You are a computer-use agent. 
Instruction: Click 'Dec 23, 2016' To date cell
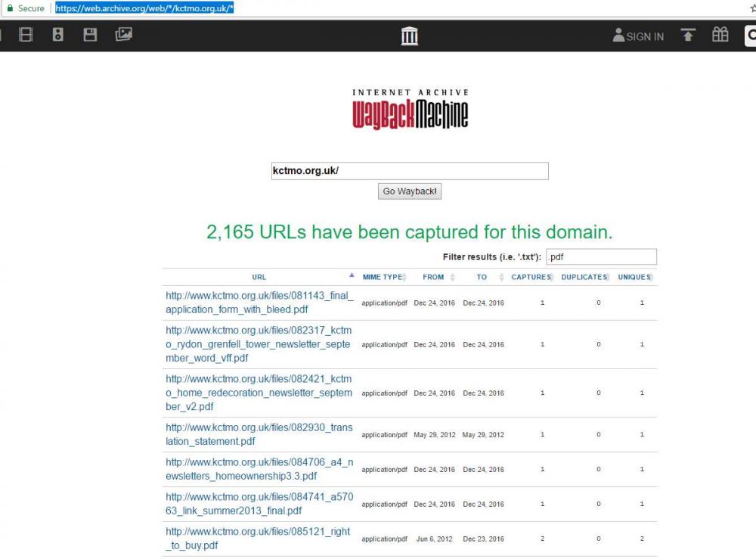[483, 539]
